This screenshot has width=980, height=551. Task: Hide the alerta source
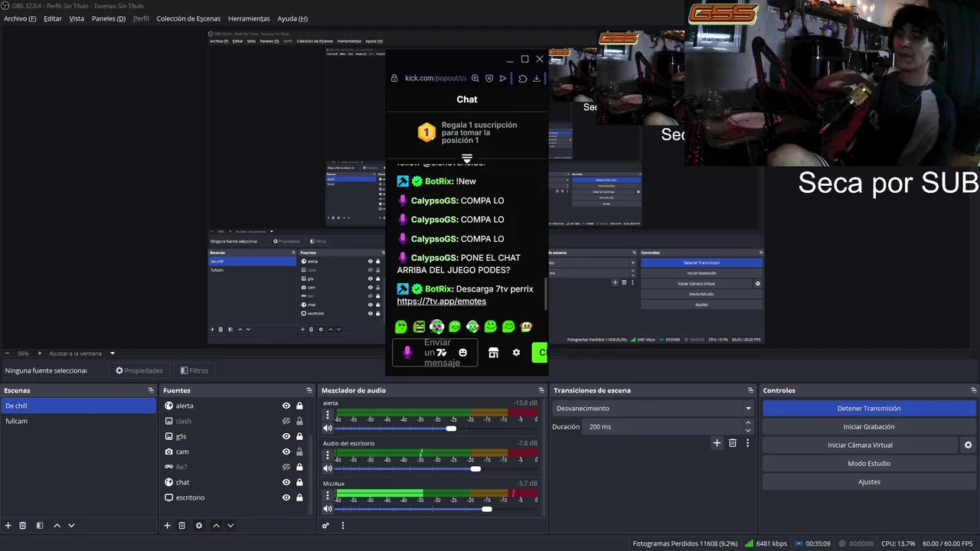point(286,406)
